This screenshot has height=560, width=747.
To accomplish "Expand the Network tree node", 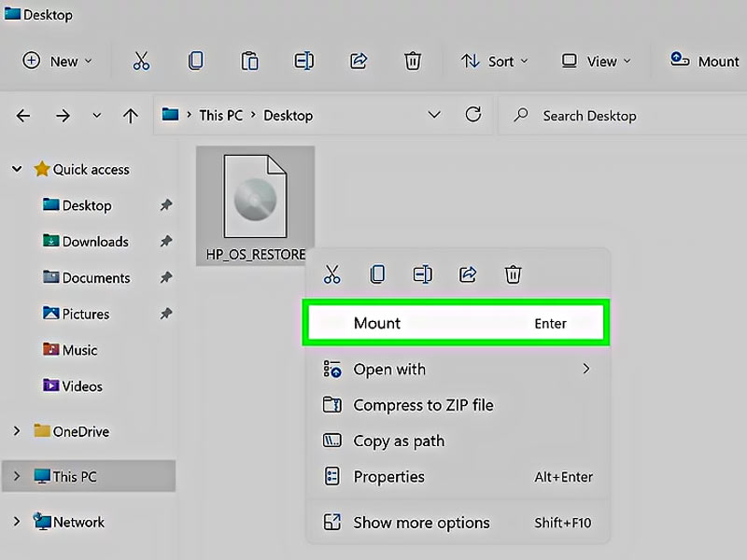I will [x=17, y=522].
